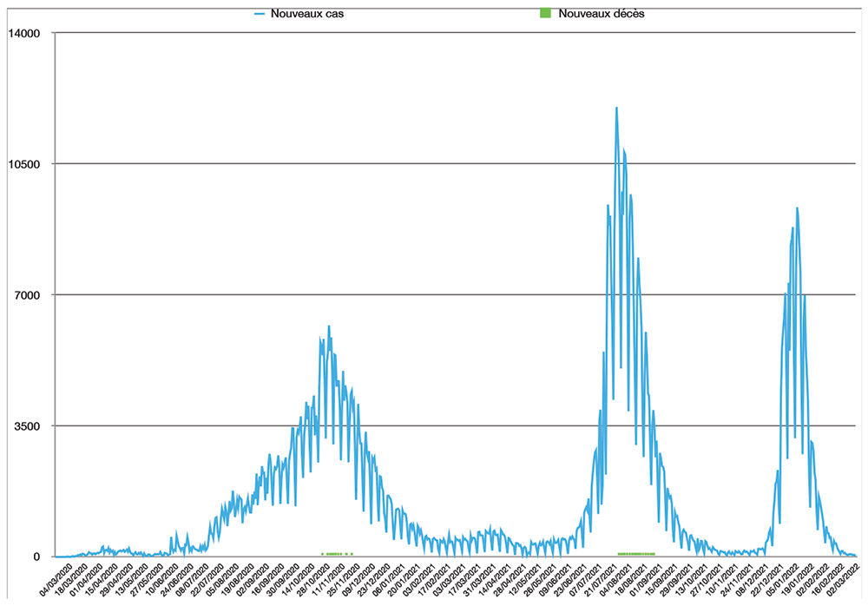Click the 14000 y-axis label
The width and height of the screenshot is (868, 606).
(24, 33)
